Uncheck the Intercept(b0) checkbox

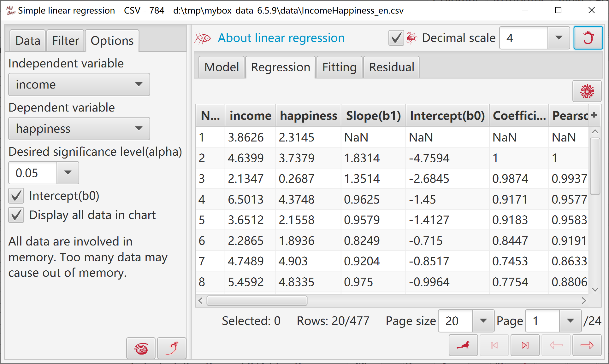pyautogui.click(x=16, y=196)
